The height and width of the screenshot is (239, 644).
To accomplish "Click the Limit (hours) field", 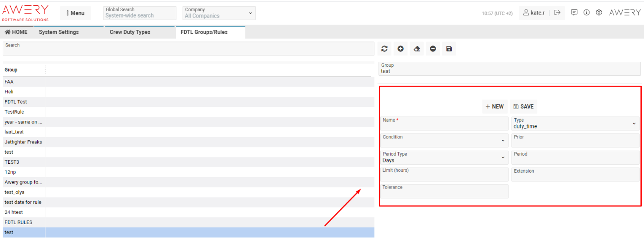I will coord(445,175).
